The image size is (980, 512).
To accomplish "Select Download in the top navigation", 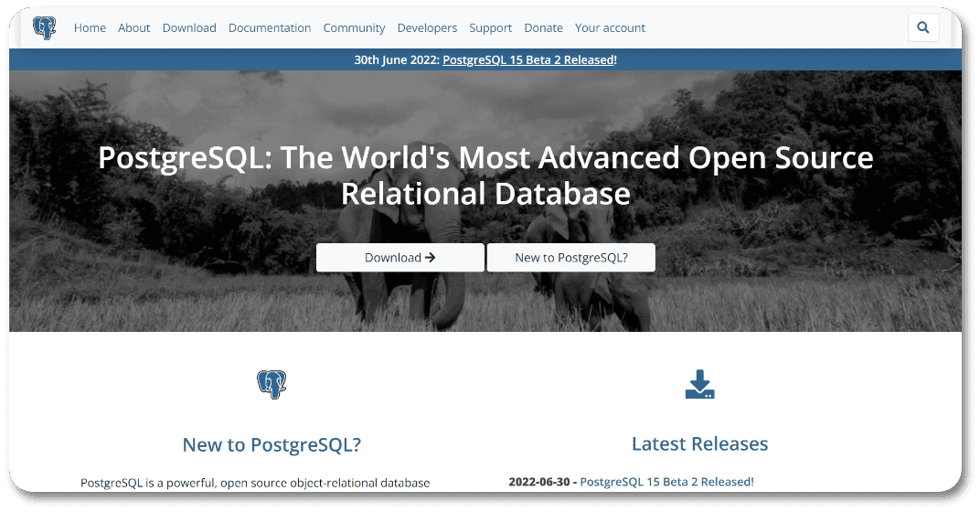I will click(189, 28).
